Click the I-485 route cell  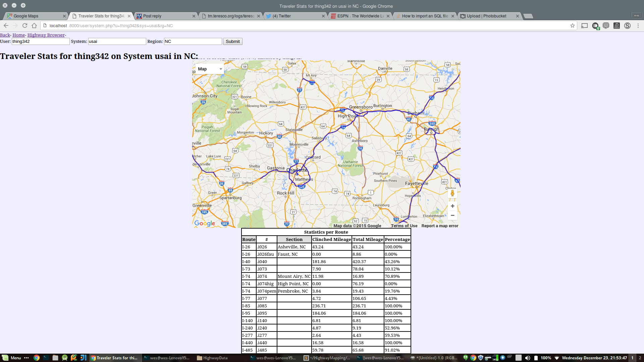[x=249, y=350]
